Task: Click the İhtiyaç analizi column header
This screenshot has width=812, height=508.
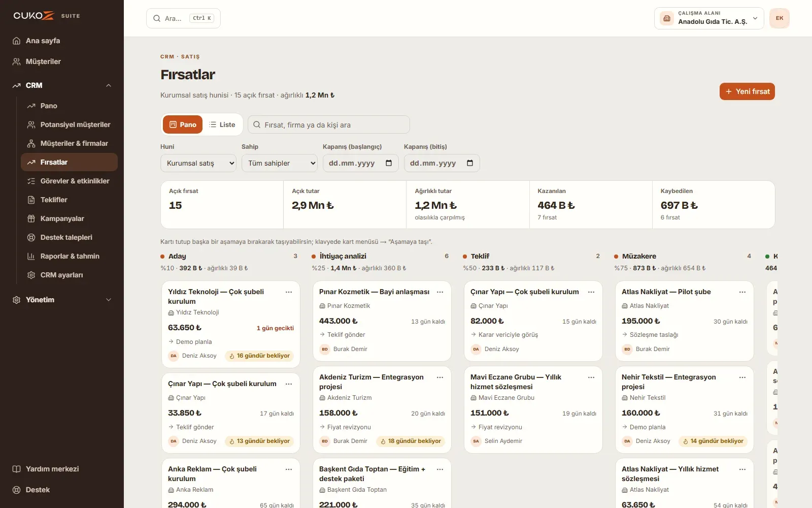Action: (343, 256)
